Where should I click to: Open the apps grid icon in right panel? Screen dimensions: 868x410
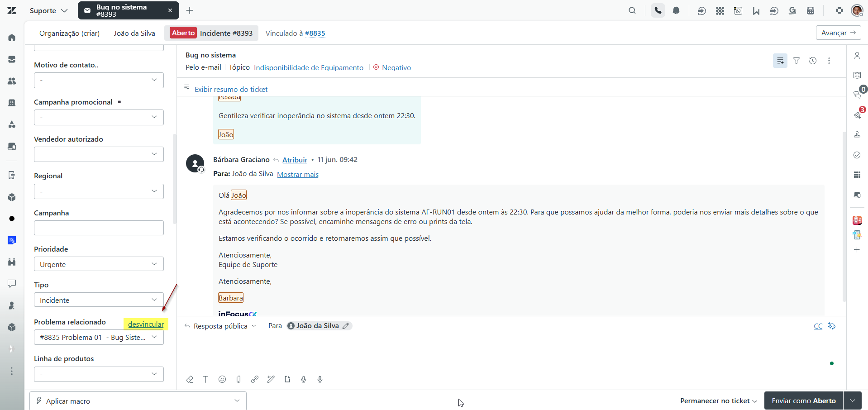857,175
